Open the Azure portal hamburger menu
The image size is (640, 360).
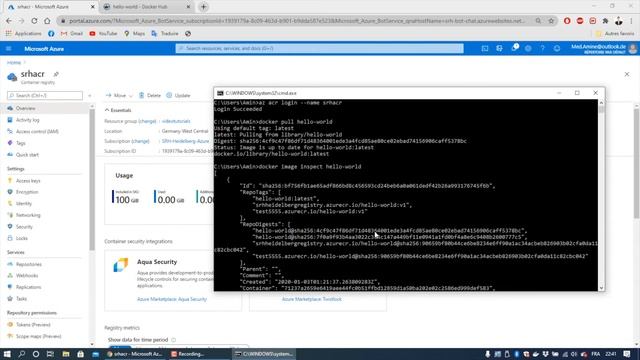pos(9,49)
